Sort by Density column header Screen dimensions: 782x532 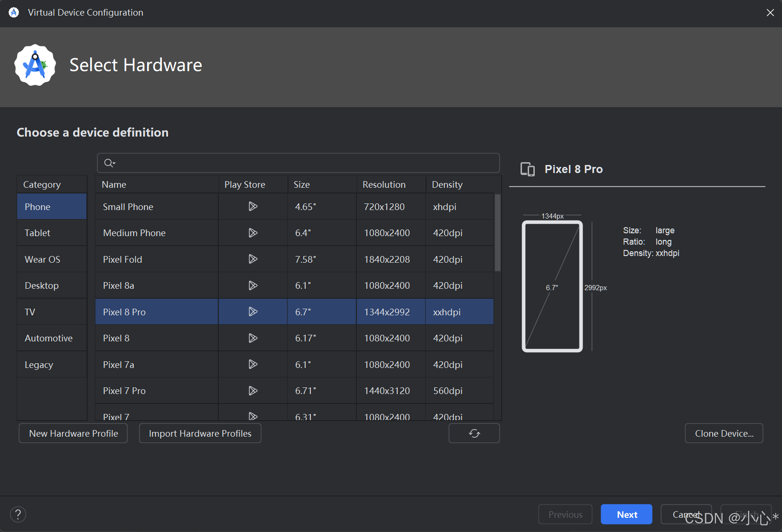pyautogui.click(x=463, y=184)
